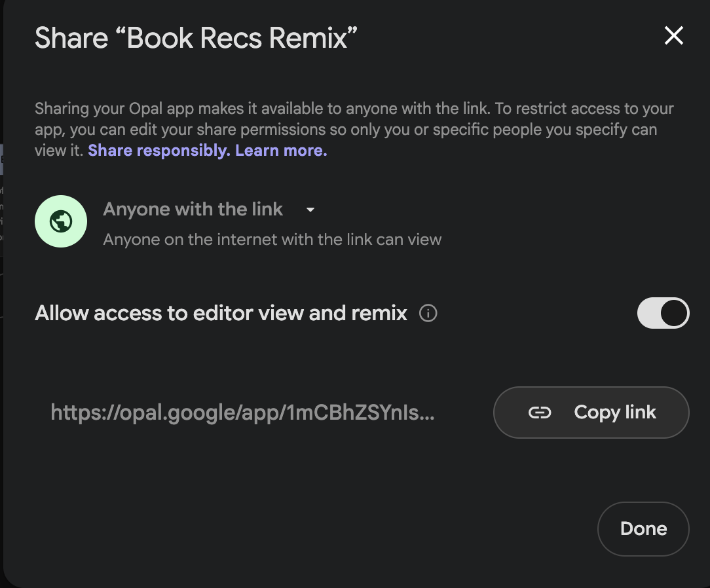This screenshot has width=710, height=588.
Task: Open the "Share responsibly." link
Action: click(159, 151)
